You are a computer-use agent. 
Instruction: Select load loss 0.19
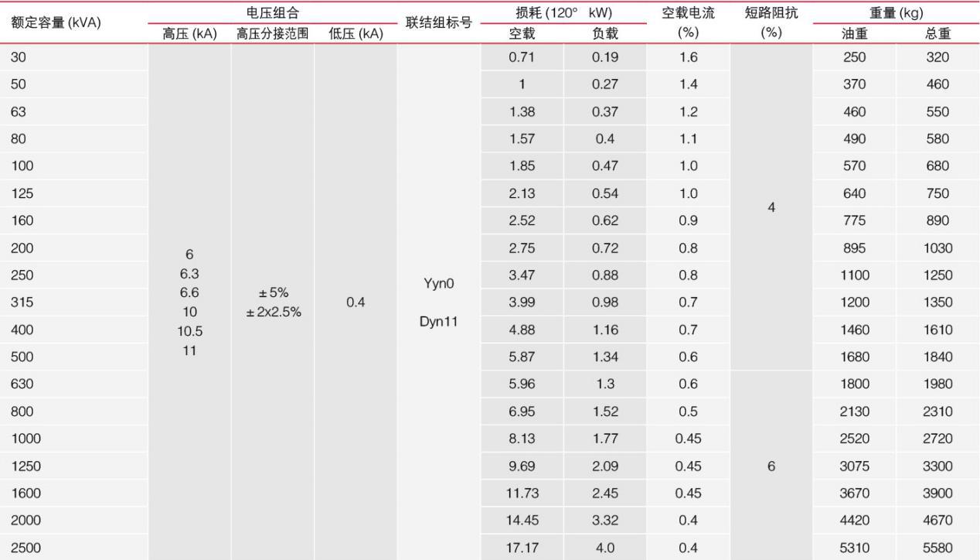604,57
